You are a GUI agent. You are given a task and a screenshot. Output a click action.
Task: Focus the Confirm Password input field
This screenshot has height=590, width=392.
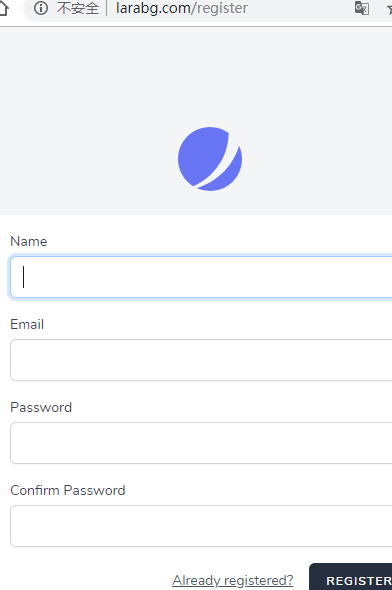[x=201, y=526]
